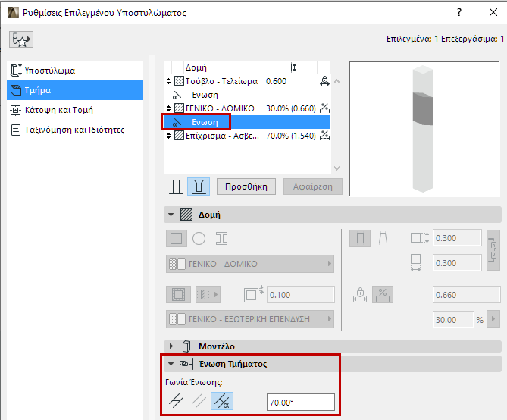Select the Υποστύλωμα page
This screenshot has width=507, height=420.
(x=75, y=71)
